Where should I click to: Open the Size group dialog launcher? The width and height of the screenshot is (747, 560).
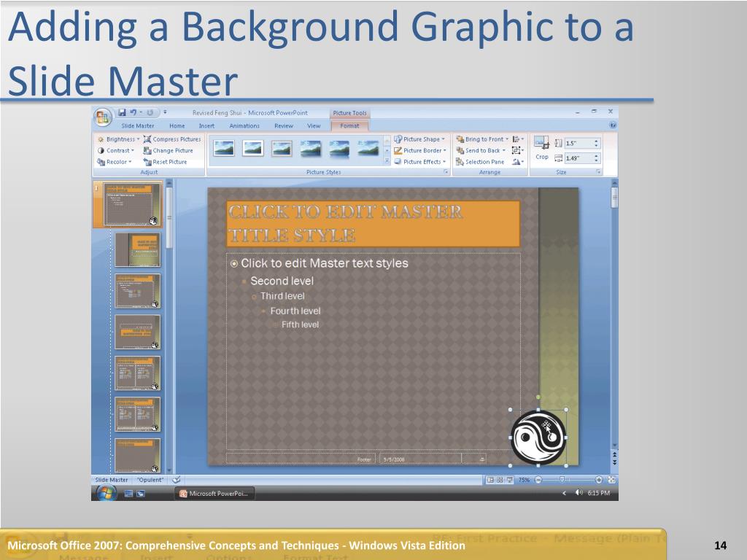click(x=598, y=172)
